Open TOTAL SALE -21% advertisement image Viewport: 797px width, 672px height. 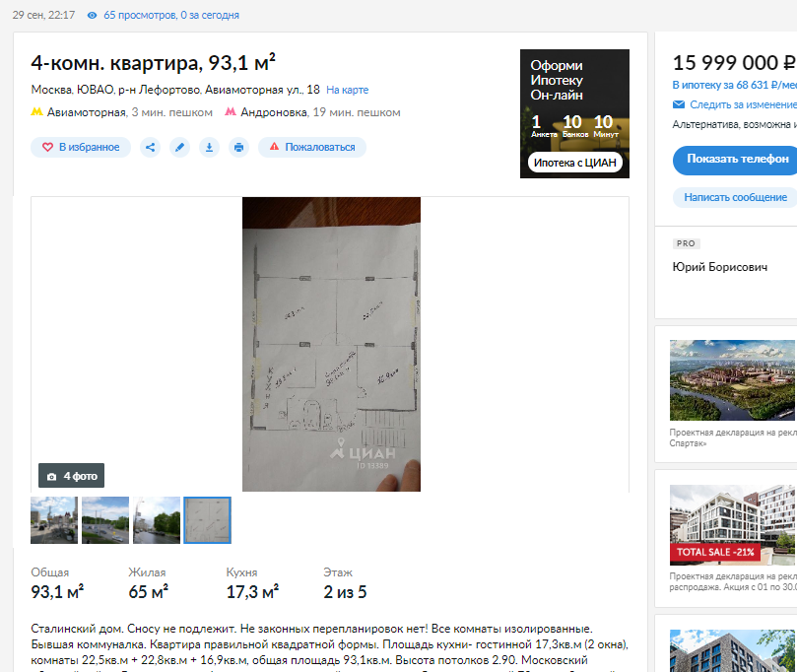pos(732,525)
